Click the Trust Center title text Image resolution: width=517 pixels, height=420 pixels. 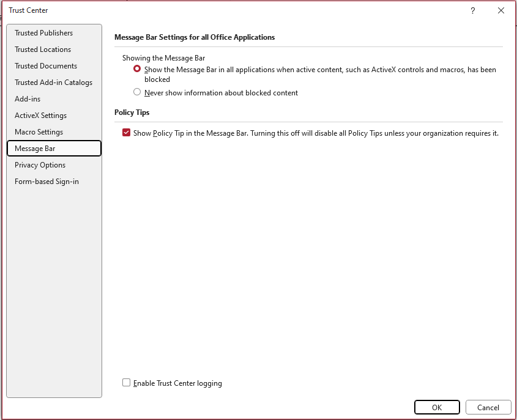tap(28, 10)
